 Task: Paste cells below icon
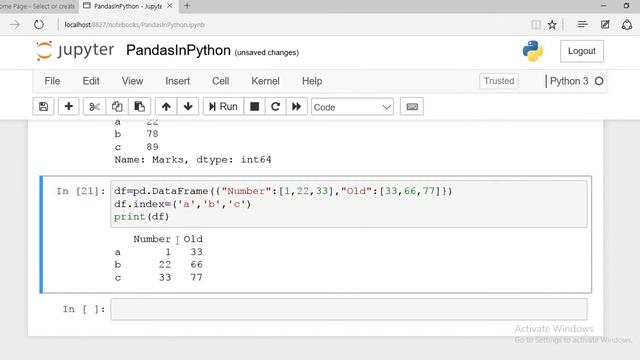point(140,107)
